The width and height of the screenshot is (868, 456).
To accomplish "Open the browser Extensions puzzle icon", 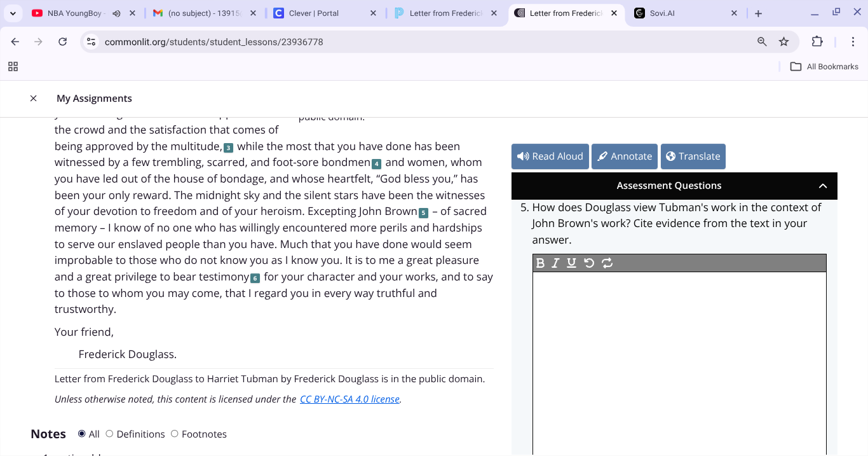I will click(x=817, y=41).
